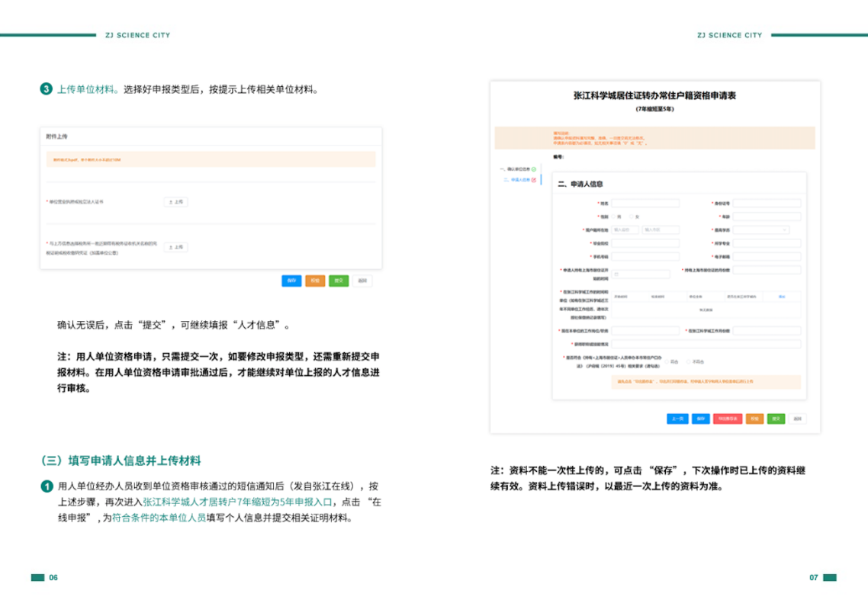
Task: Click blue 保存 button under attachment upload panel
Action: coord(291,281)
